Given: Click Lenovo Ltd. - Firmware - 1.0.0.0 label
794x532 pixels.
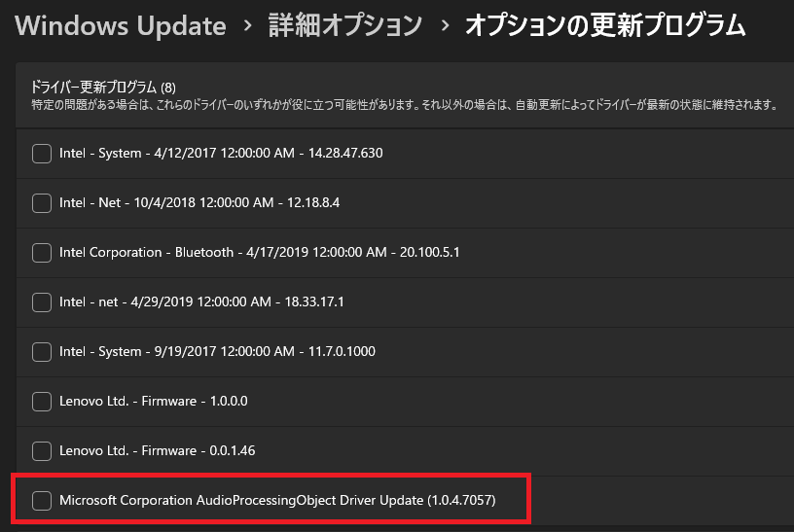Looking at the screenshot, I should [154, 401].
